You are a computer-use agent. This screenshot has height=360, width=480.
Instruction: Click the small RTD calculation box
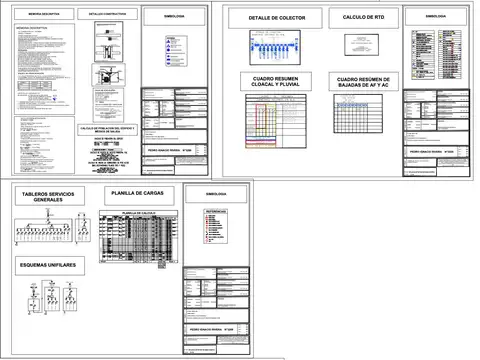(361, 45)
